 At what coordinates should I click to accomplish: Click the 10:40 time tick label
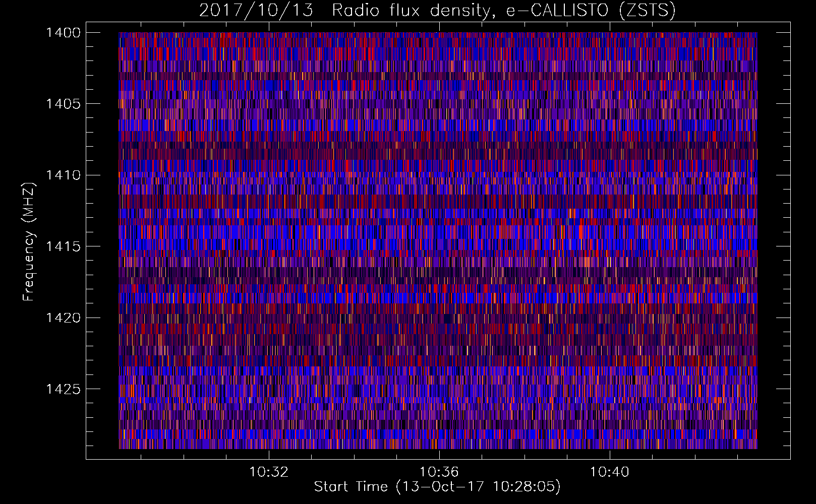tap(610, 472)
